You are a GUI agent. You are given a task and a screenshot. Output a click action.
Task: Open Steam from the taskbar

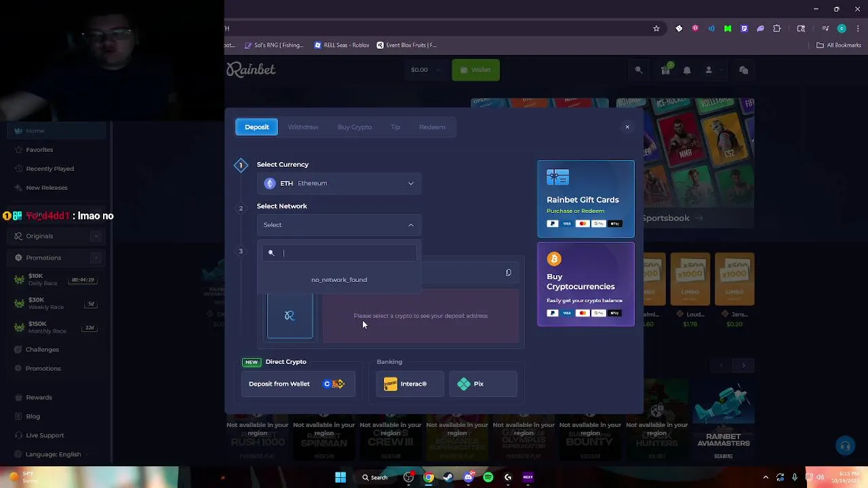click(448, 477)
